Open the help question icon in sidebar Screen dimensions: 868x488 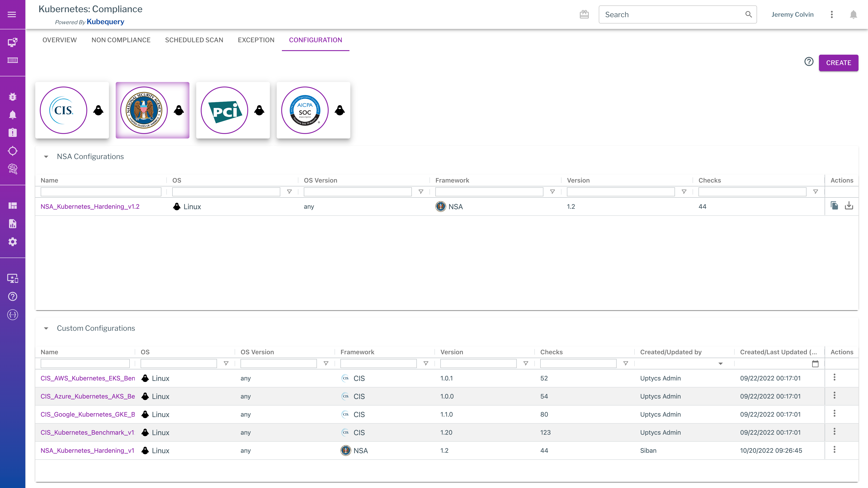(x=12, y=296)
